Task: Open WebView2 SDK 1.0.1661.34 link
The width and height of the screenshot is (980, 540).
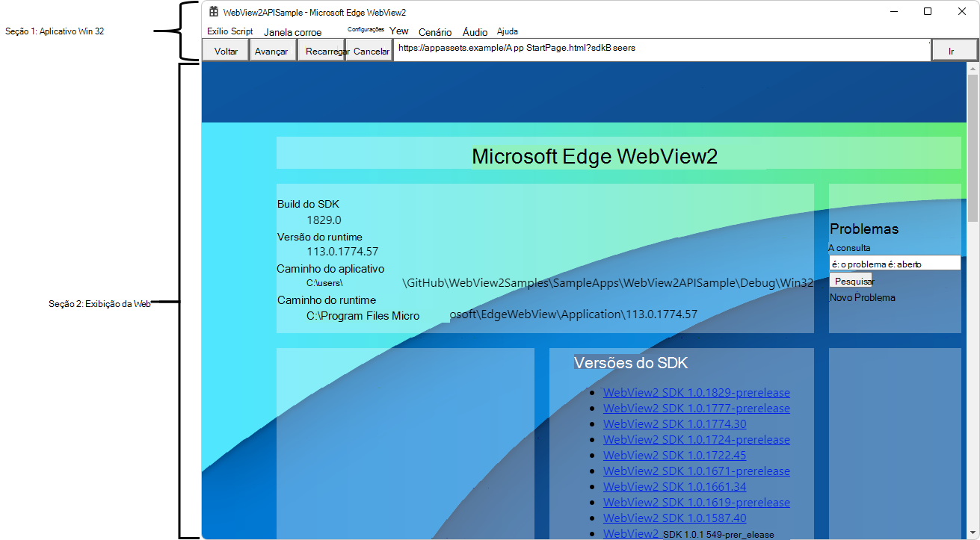Action: [x=674, y=487]
